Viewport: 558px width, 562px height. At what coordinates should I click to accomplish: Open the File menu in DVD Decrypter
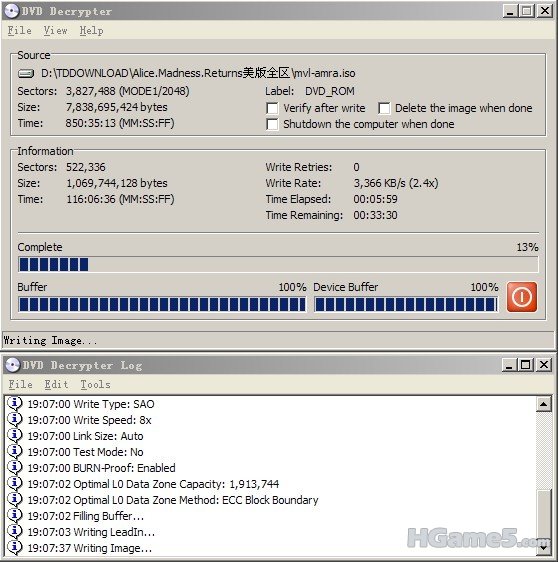click(x=20, y=30)
